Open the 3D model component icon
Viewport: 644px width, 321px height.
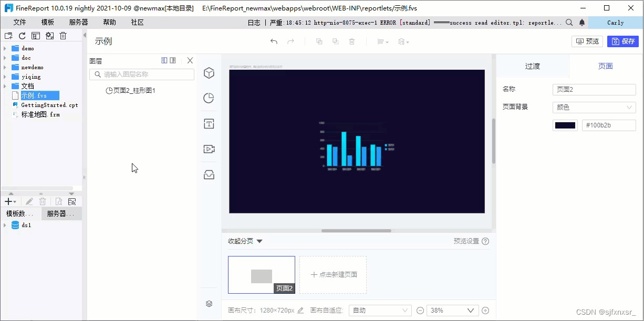tap(209, 73)
